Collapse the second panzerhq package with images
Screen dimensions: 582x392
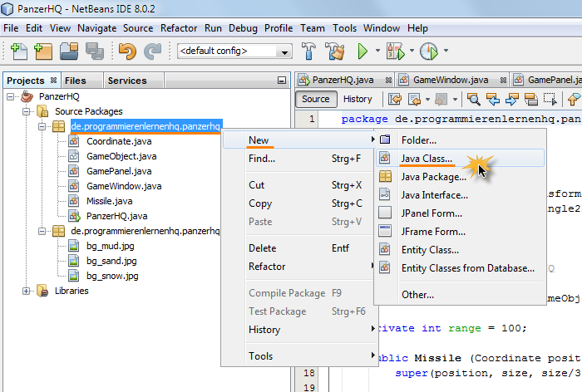(x=42, y=231)
